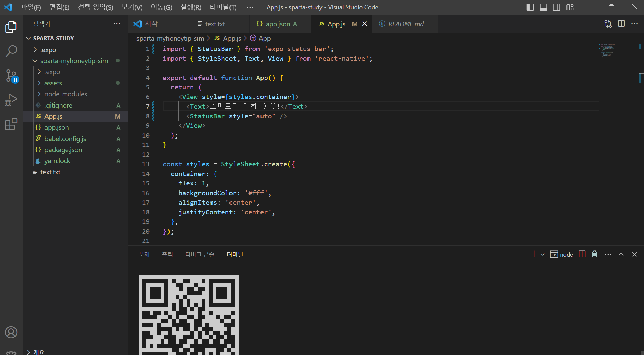Open the Extensions view
Viewport: 644px width, 355px height.
11,124
